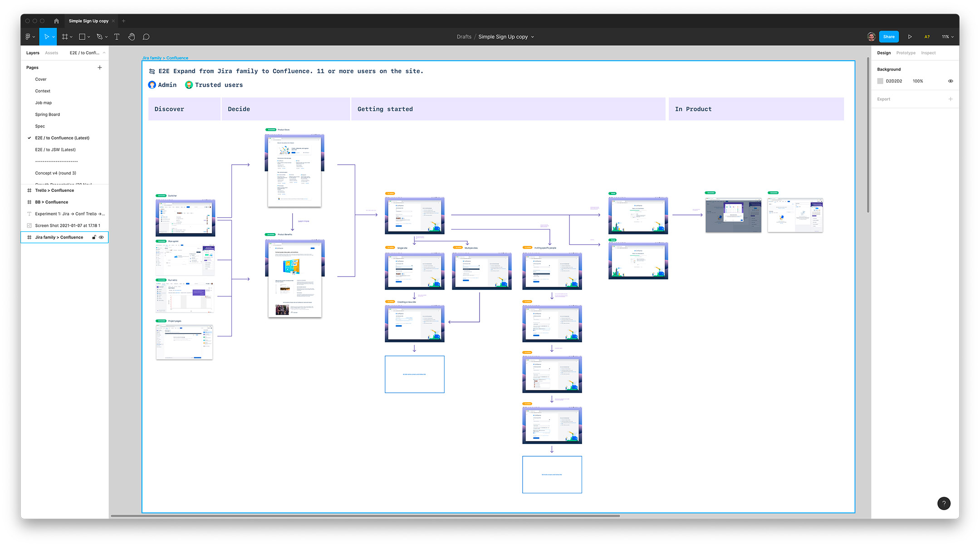The image size is (980, 546).
Task: Open Pen tool options dropdown arrow
Action: click(x=106, y=37)
